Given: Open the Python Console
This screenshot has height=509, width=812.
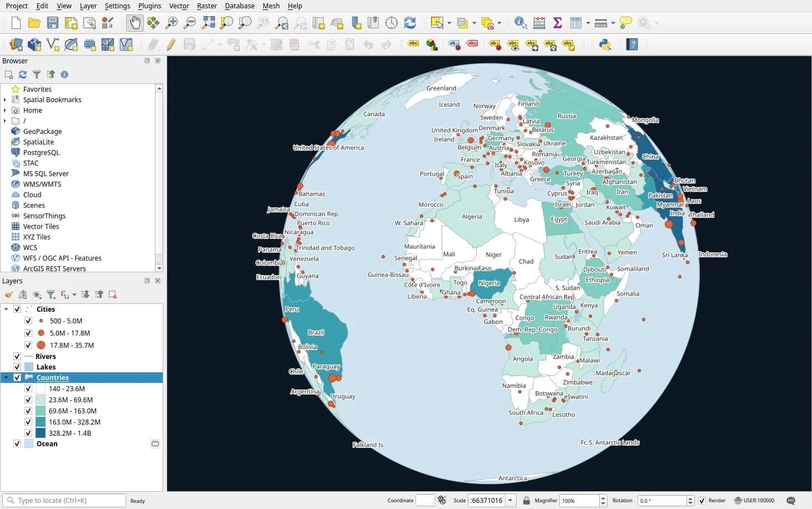Looking at the screenshot, I should 605,44.
